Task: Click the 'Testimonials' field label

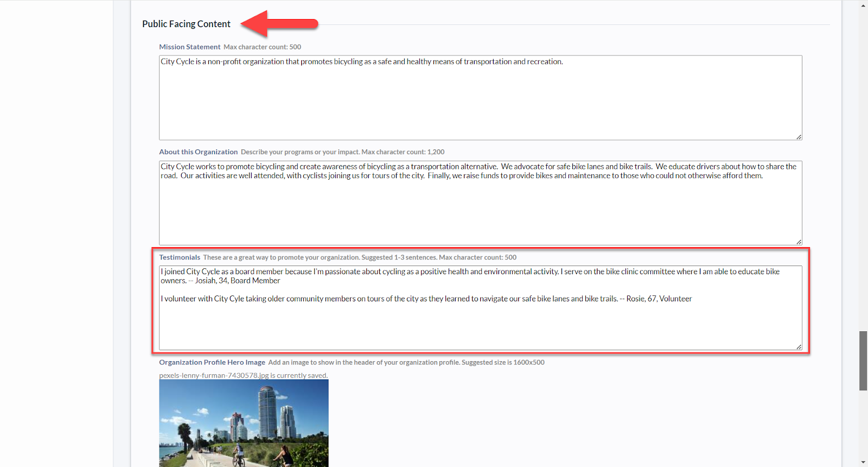Action: point(180,257)
